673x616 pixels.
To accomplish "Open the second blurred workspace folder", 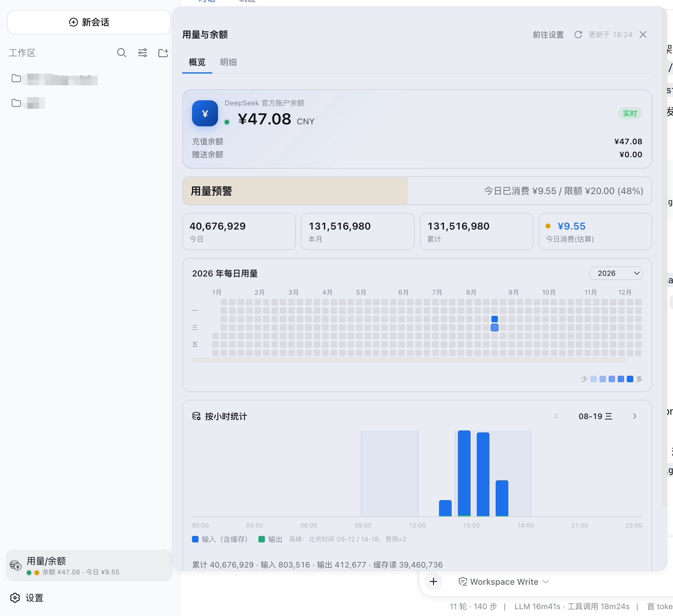I will (x=28, y=103).
